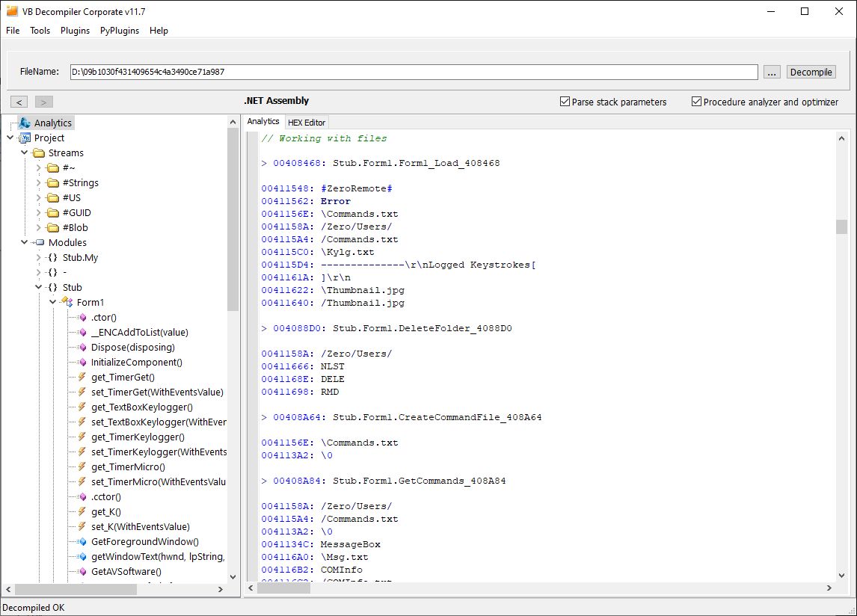
Task: Open the PyPlugins menu
Action: (119, 31)
